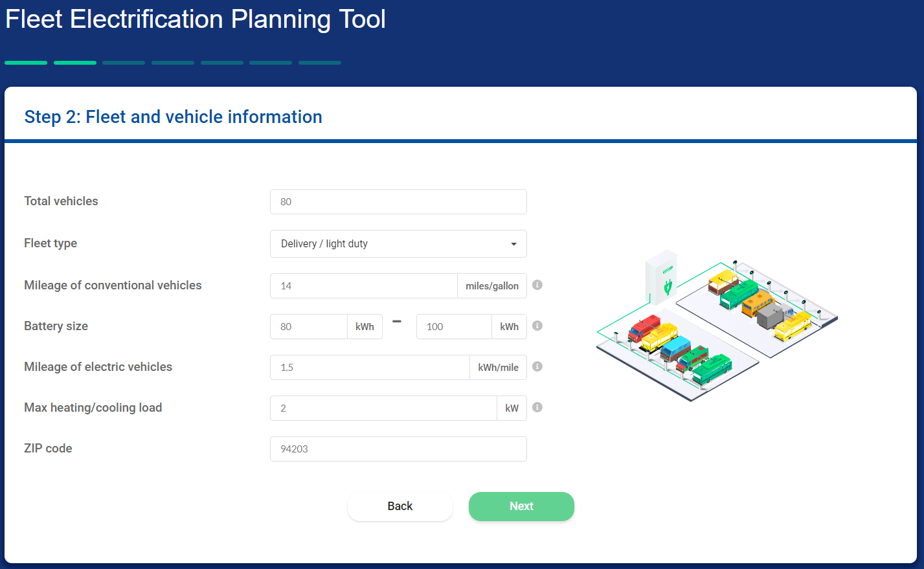The image size is (924, 569).
Task: Click the 'kW' unit label
Action: pos(512,408)
